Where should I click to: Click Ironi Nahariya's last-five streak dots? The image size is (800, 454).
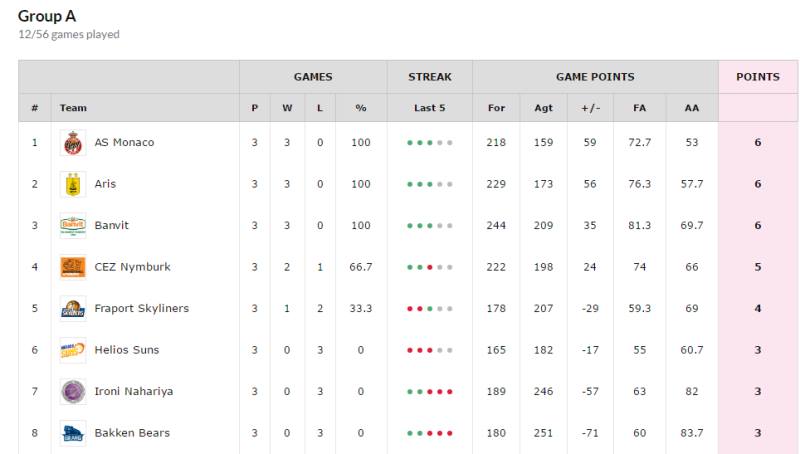coord(430,392)
